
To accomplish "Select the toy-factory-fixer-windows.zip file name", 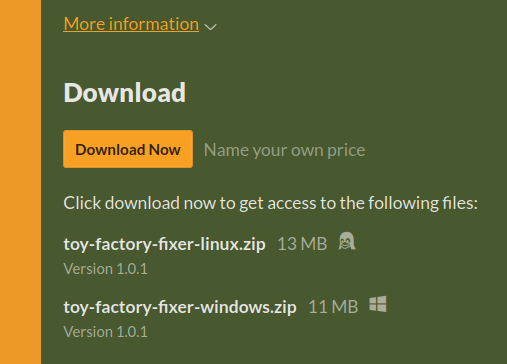I will (x=180, y=307).
